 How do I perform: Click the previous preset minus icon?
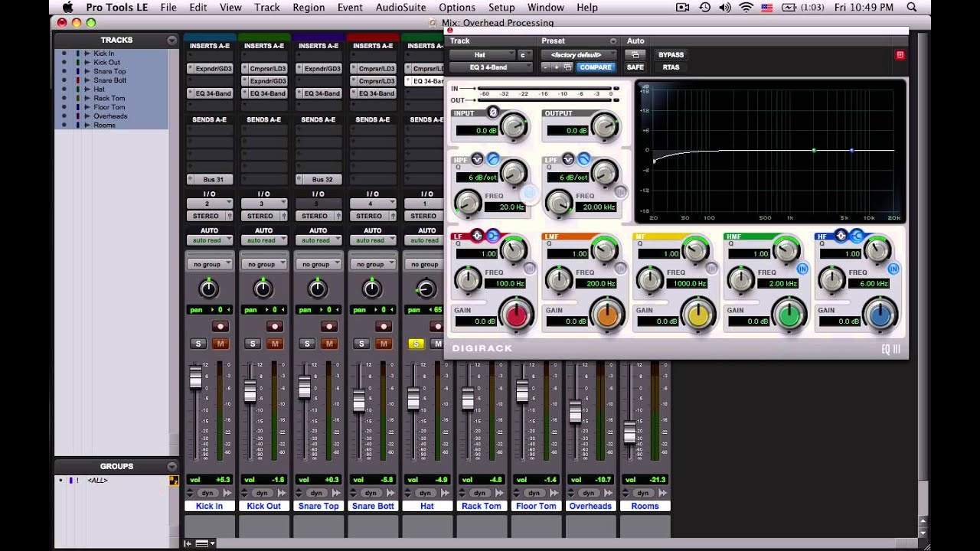[546, 67]
